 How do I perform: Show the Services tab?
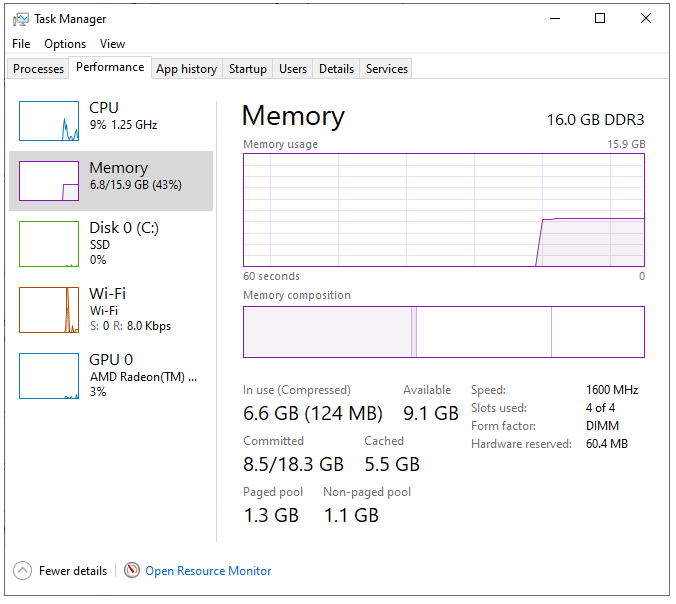(387, 69)
